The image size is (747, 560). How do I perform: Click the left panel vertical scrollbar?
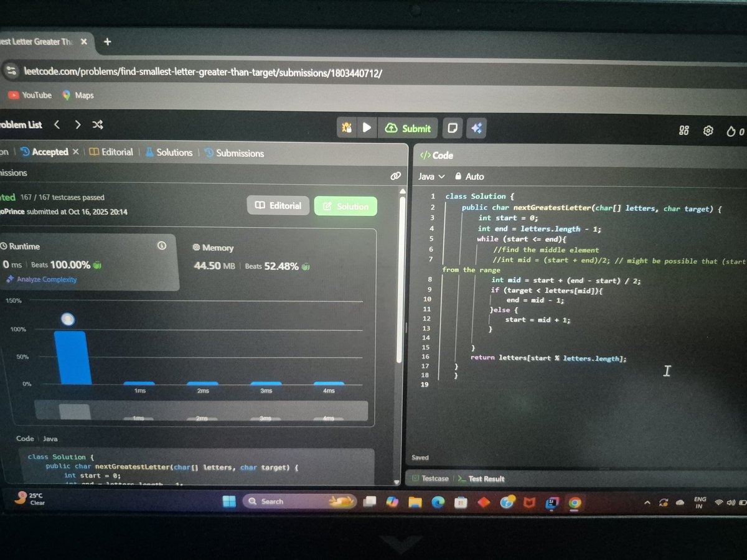[x=400, y=280]
